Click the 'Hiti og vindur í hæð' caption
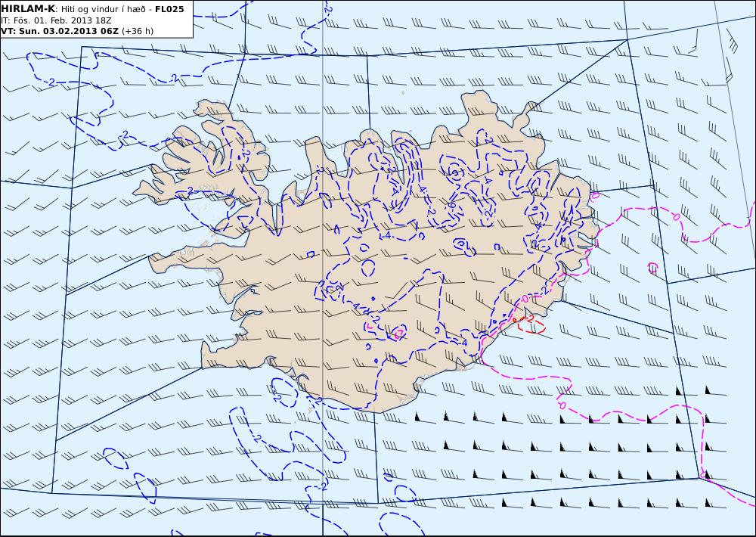756x537 pixels. pos(103,9)
